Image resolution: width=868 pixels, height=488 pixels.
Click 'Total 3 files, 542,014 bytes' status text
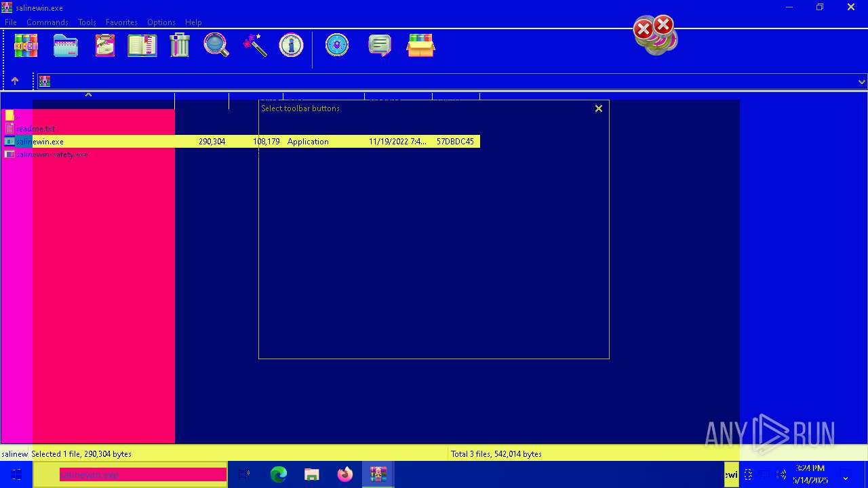[496, 454]
